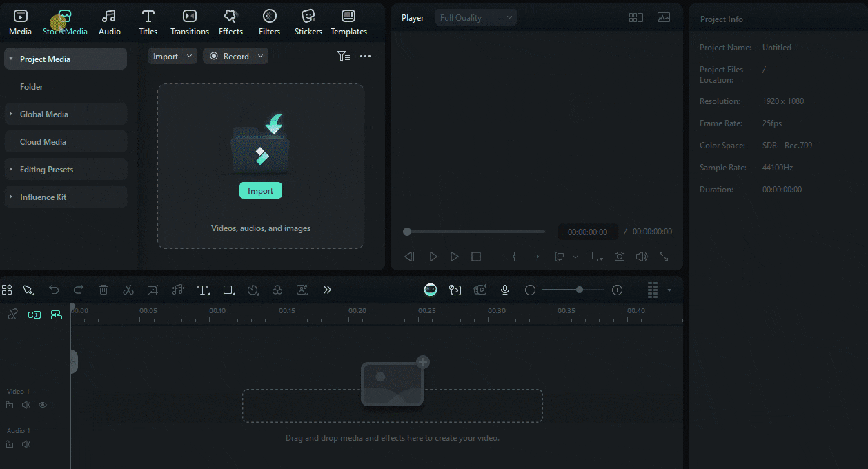
Task: Zoom in the timeline with plus
Action: pos(618,290)
